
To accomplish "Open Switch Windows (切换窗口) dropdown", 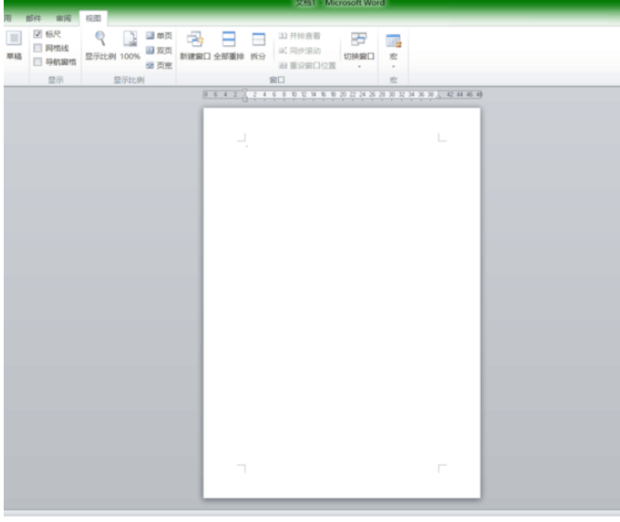I will pyautogui.click(x=359, y=49).
